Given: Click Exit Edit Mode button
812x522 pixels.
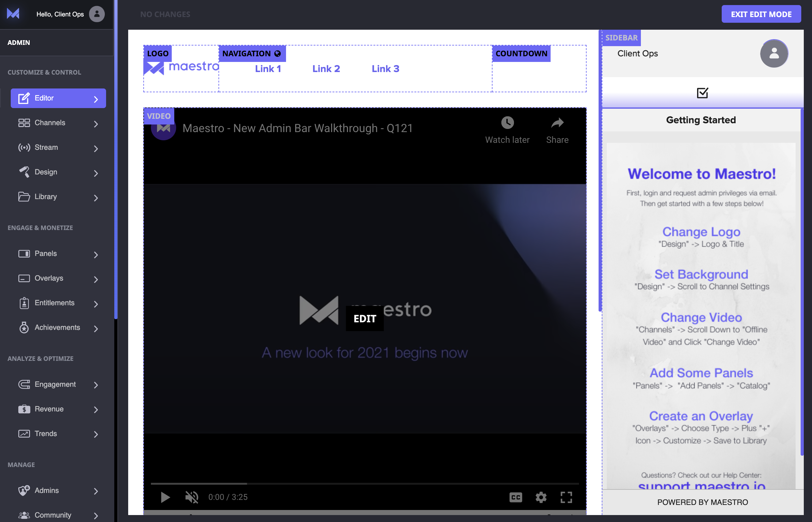Looking at the screenshot, I should [x=761, y=14].
